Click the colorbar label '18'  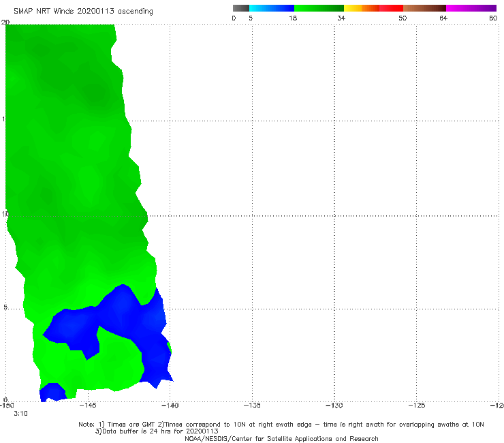pyautogui.click(x=293, y=18)
